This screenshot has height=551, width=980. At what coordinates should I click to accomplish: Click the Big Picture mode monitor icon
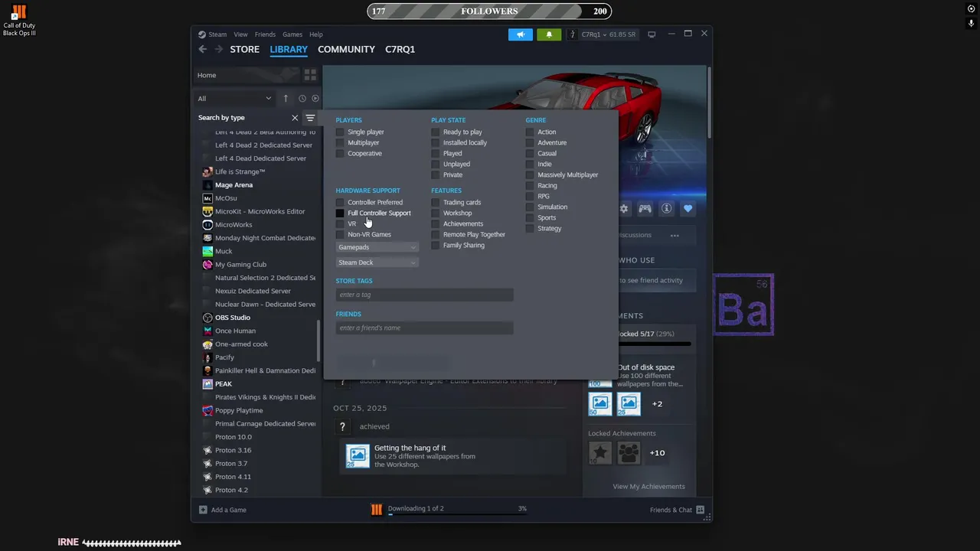tap(652, 34)
